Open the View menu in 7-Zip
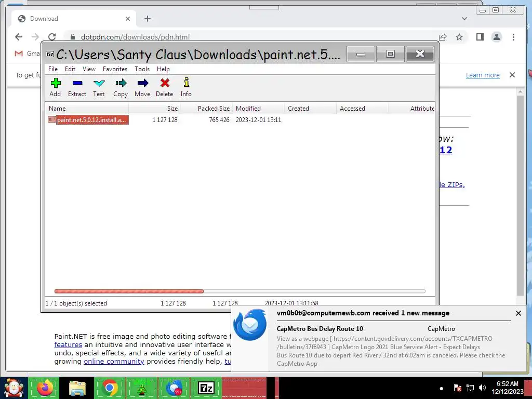The image size is (532, 399). [89, 69]
